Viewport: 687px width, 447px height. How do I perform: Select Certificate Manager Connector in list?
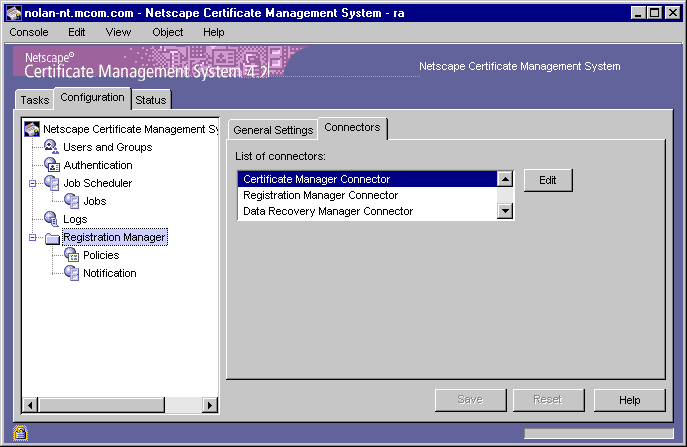coord(367,179)
